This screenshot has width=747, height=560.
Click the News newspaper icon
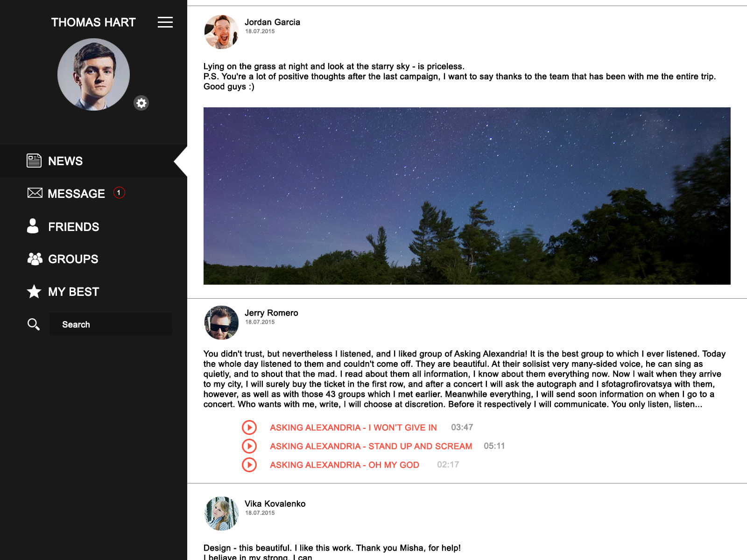point(34,161)
